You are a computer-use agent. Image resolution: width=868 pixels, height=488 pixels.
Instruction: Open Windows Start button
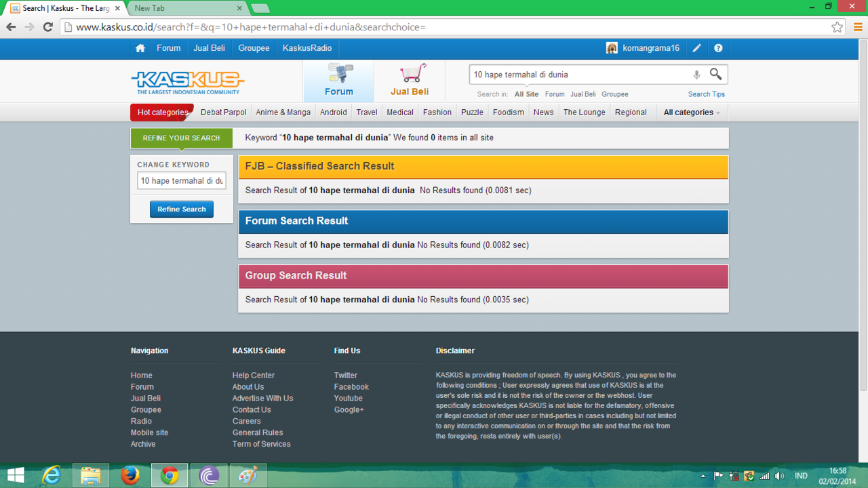click(16, 475)
